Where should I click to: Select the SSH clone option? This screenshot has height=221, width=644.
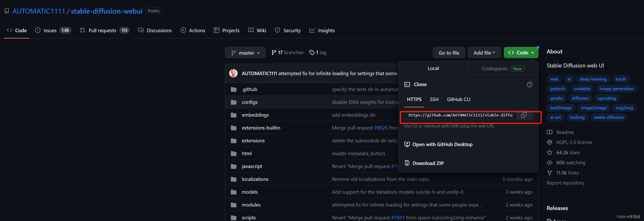click(434, 99)
